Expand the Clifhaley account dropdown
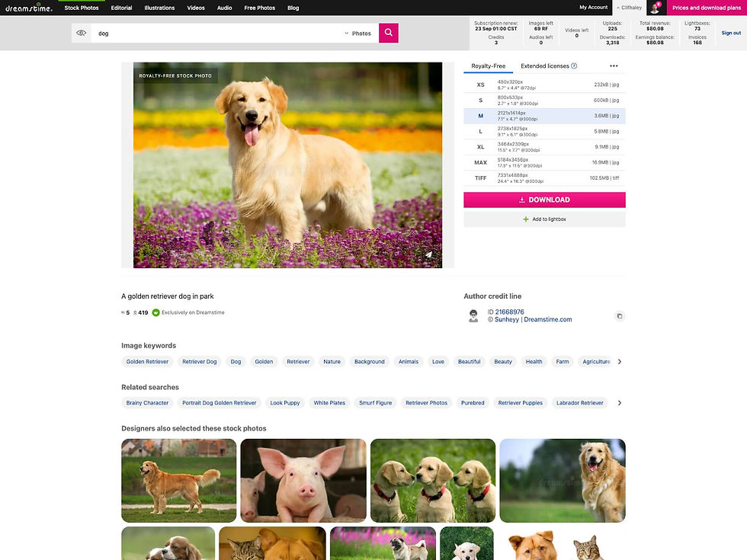Screen dimensions: 747x560 click(x=629, y=8)
